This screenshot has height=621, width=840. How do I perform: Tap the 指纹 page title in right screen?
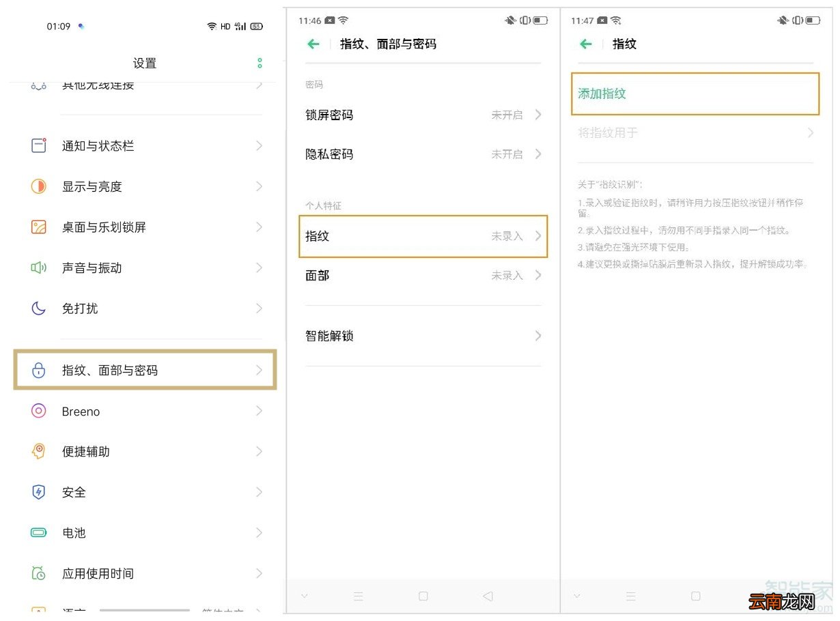click(x=624, y=44)
